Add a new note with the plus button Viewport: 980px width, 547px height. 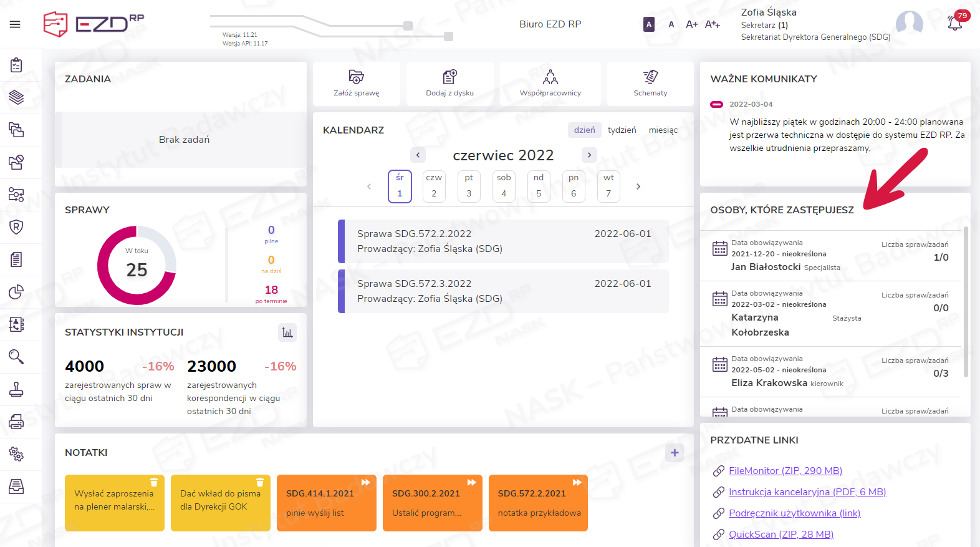(675, 453)
